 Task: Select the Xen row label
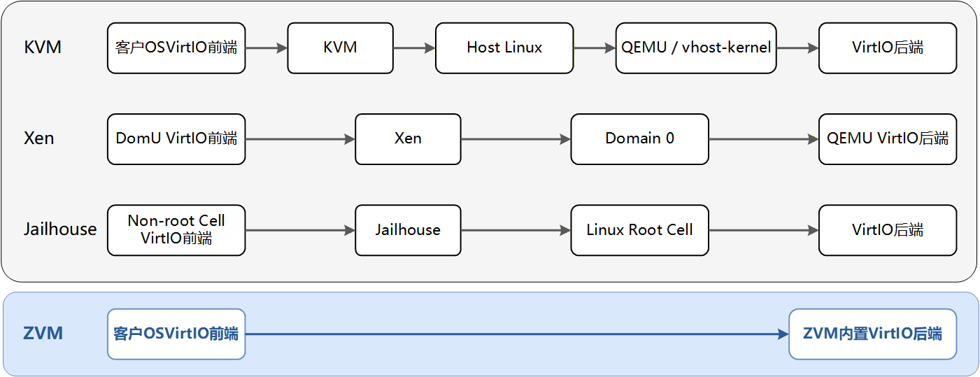(38, 138)
